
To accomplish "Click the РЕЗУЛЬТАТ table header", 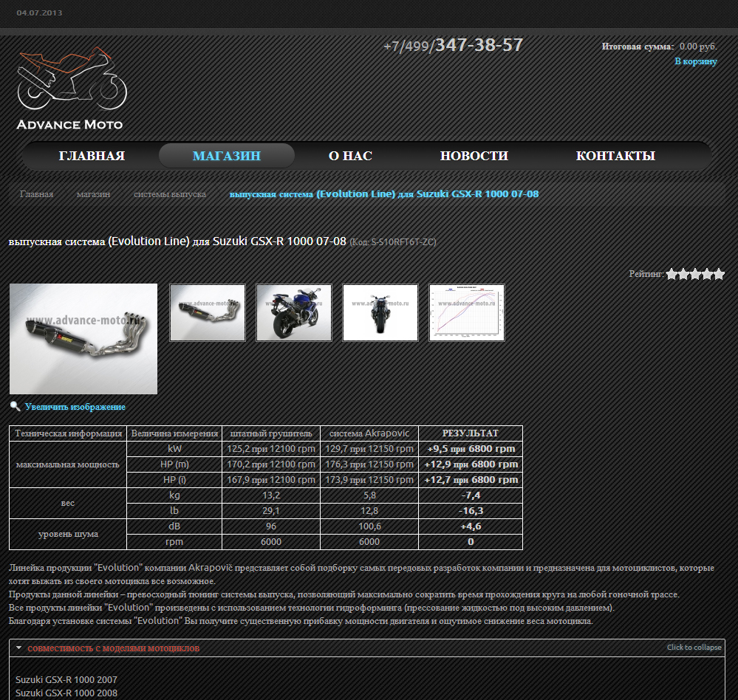I will coord(470,433).
